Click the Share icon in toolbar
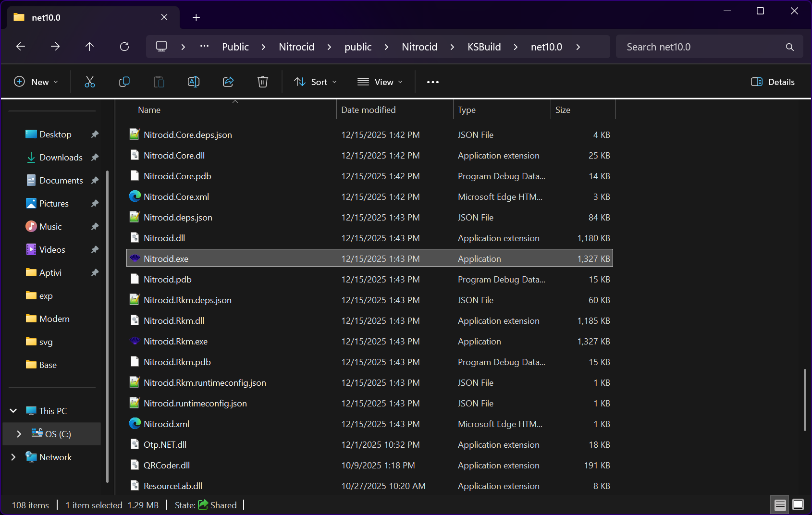Image resolution: width=812 pixels, height=515 pixels. pyautogui.click(x=228, y=82)
